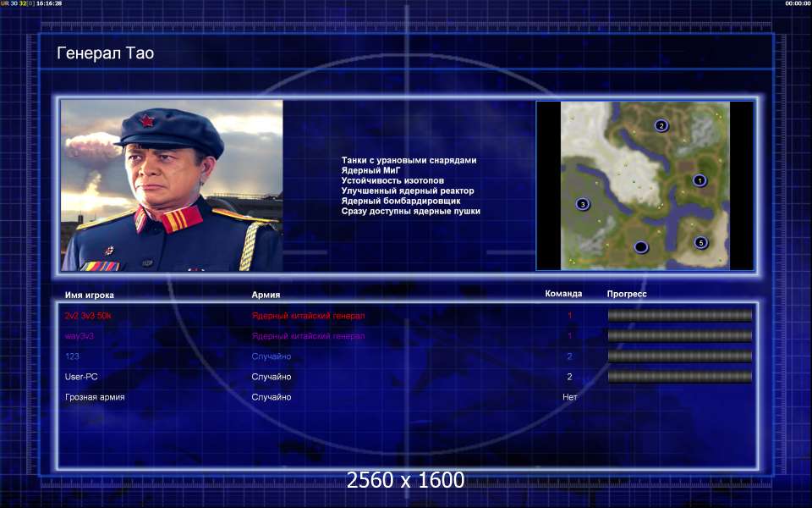
Task: Click start position 3 marker on map
Action: pos(583,204)
